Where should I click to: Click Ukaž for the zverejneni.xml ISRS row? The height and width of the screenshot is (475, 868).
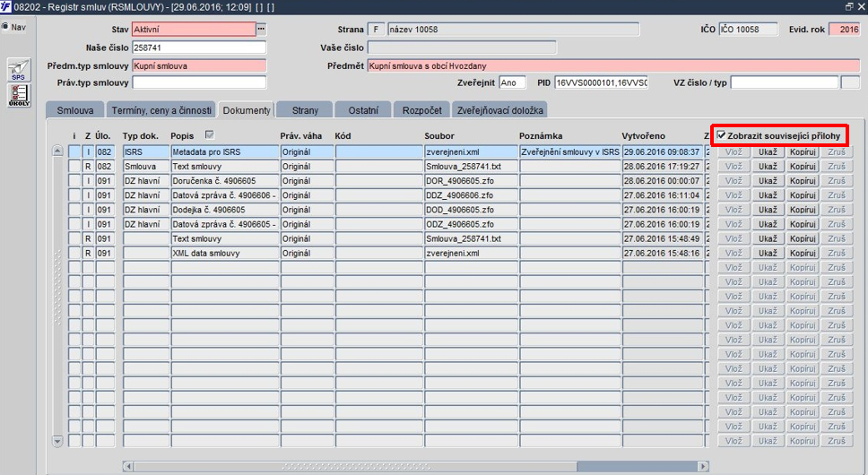[768, 151]
